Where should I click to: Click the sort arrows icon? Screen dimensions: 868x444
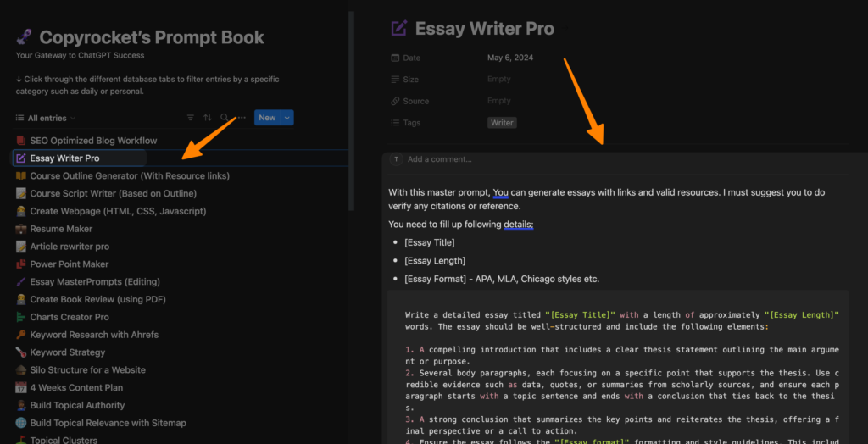(207, 118)
